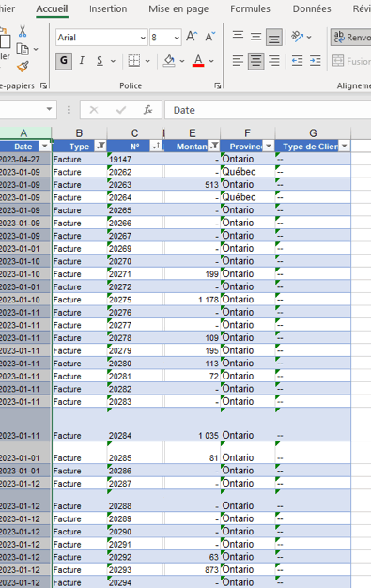Select the Facture cell for invoice 20275
Image resolution: width=371 pixels, height=588 pixels.
click(79, 300)
